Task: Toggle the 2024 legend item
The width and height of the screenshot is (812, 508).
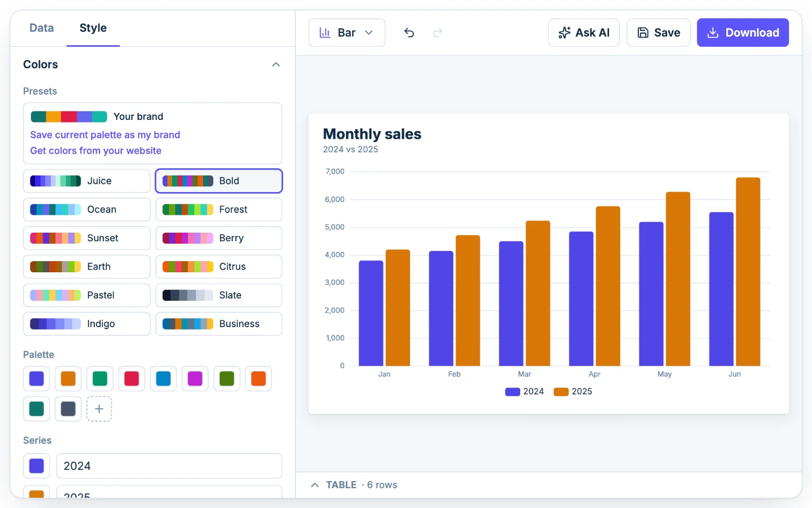Action: (x=524, y=392)
